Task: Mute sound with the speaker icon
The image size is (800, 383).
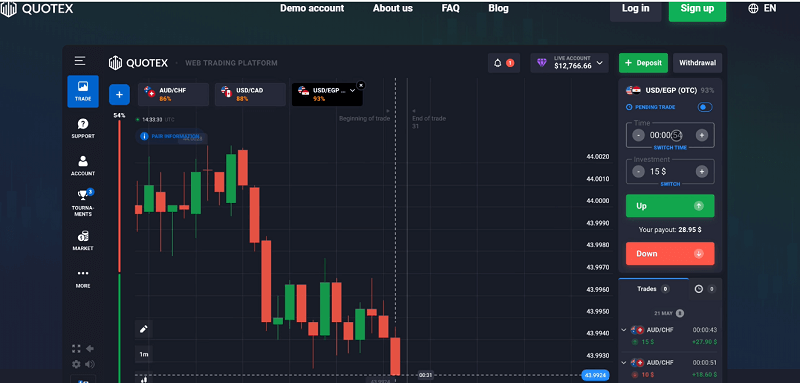Action: pos(90,364)
